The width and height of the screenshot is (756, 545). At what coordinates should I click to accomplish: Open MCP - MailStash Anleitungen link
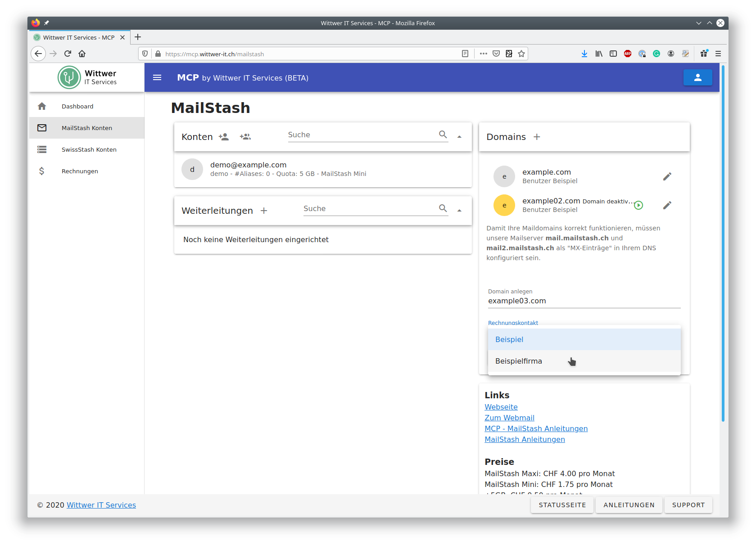coord(536,428)
